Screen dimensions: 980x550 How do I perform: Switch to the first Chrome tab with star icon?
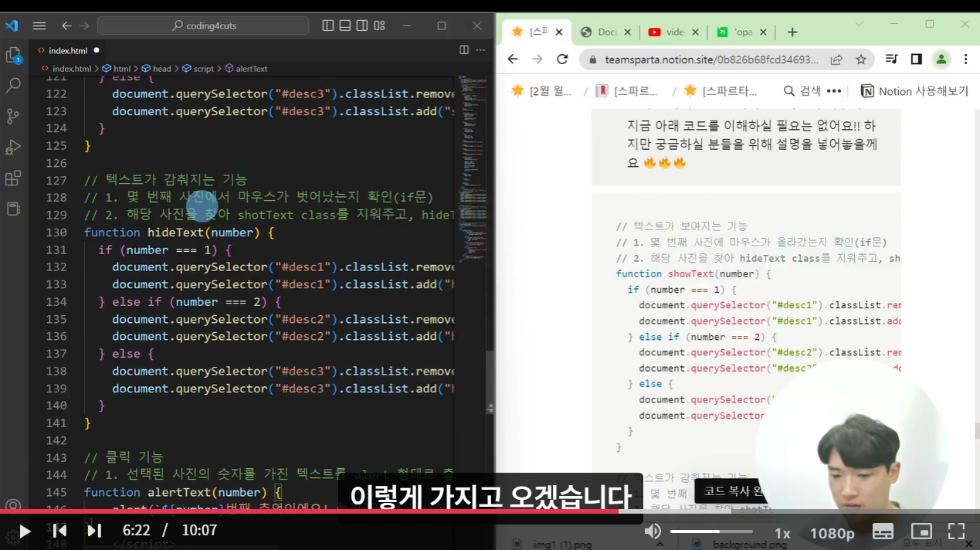click(537, 32)
